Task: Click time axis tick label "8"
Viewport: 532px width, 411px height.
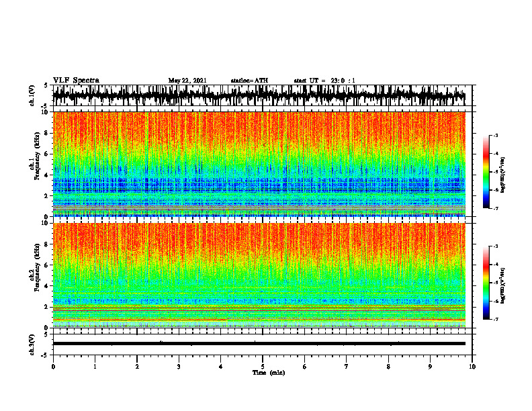Action: (x=388, y=367)
